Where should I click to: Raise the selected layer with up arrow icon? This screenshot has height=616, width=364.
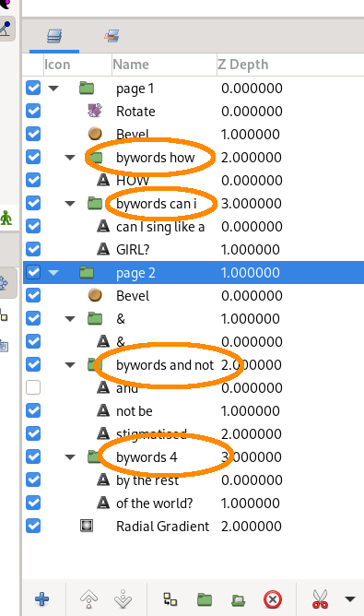(89, 599)
